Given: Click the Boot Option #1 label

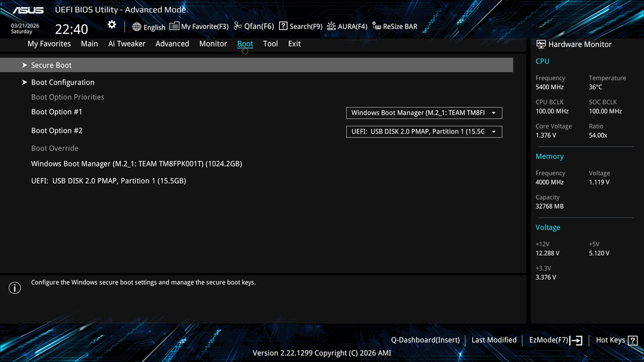Looking at the screenshot, I should (x=57, y=112).
